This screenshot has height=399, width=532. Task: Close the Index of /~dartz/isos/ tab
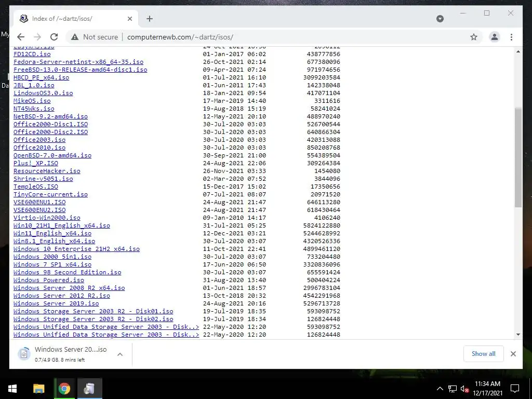pos(129,19)
